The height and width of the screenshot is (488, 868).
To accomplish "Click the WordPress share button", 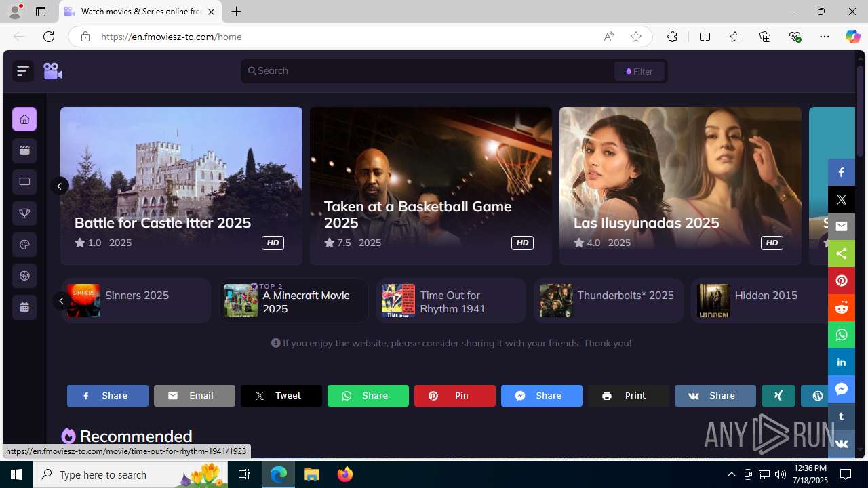I will click(x=814, y=396).
